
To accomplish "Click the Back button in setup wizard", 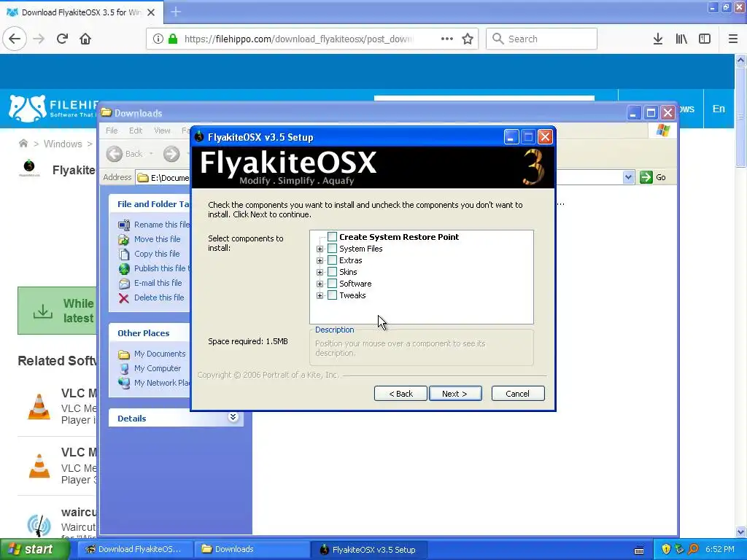I will 400,393.
